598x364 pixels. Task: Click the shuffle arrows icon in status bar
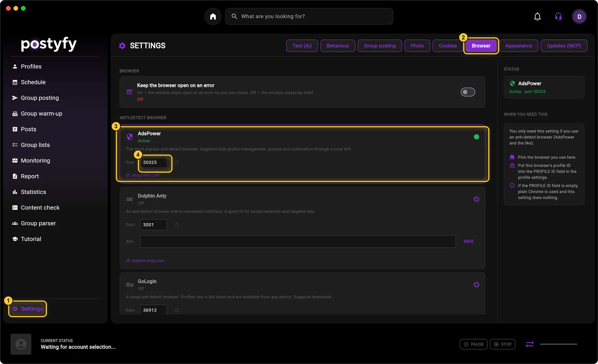click(x=530, y=344)
